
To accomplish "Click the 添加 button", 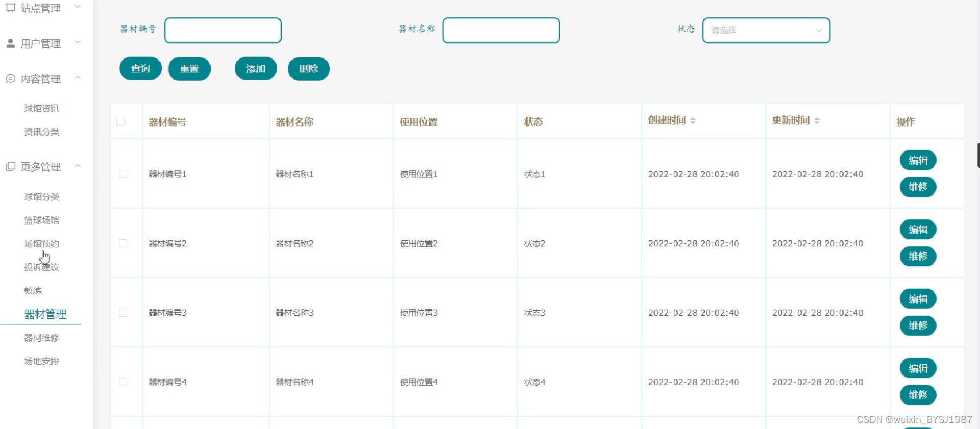I will coord(256,68).
